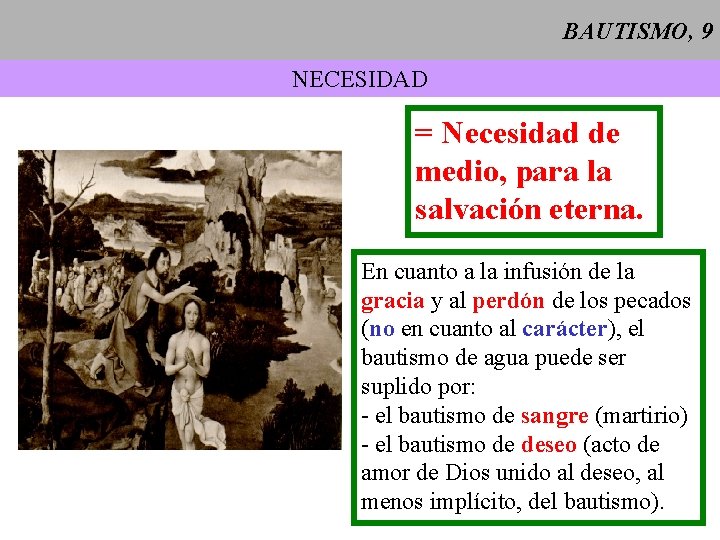720x540 pixels.
Task: Click the words 'de los pecados'
Action: pyautogui.click(x=621, y=301)
